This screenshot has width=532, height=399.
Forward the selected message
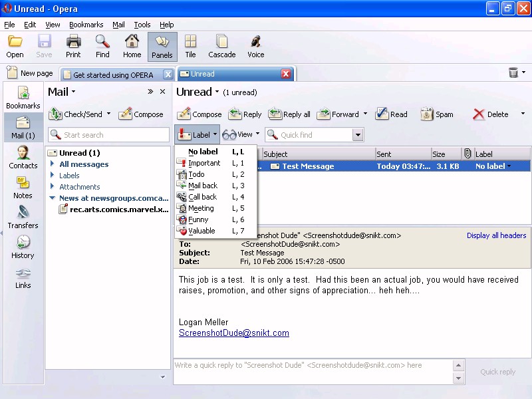tap(338, 114)
